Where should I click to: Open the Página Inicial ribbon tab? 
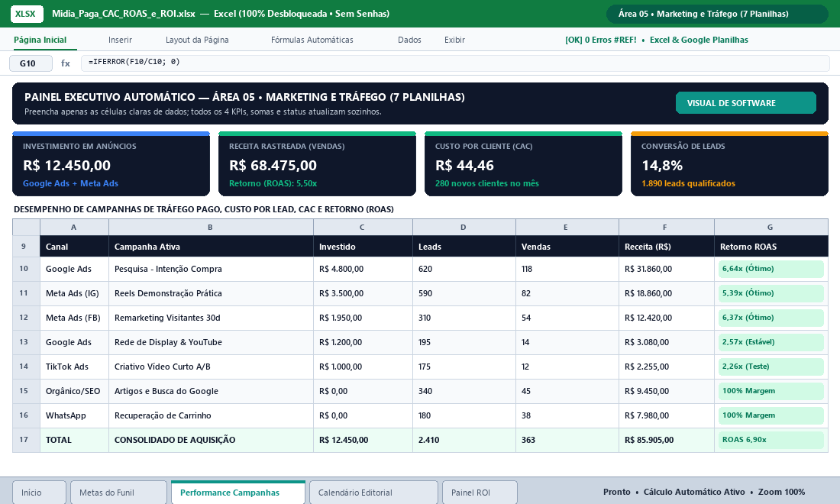(x=40, y=40)
